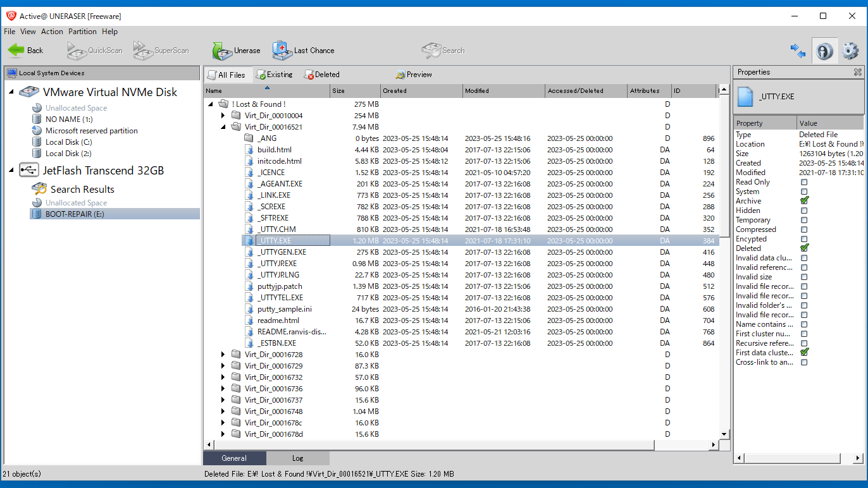
Task: Filter to Deleted files only
Action: click(322, 75)
